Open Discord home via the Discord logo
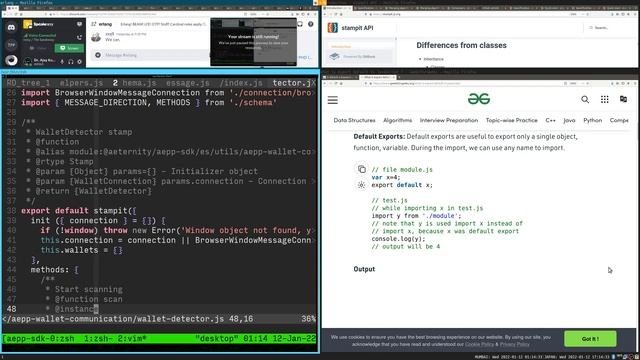The image size is (640, 360). click(x=11, y=27)
